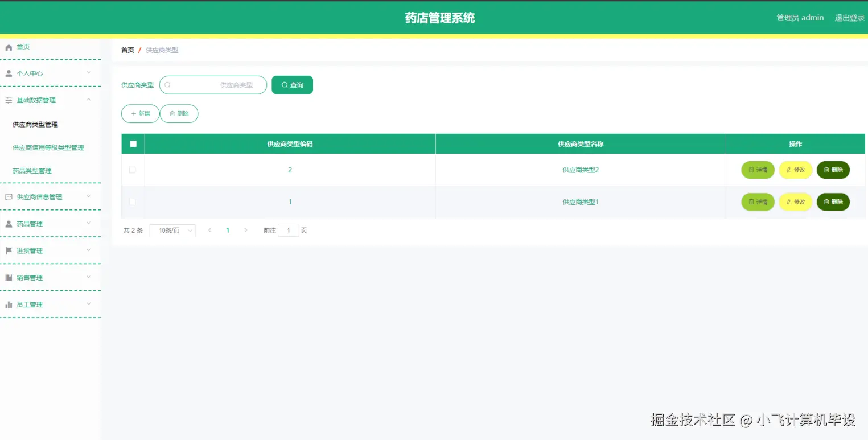
Task: Open 供应商信用等级类型管理 submenu item
Action: pos(48,148)
